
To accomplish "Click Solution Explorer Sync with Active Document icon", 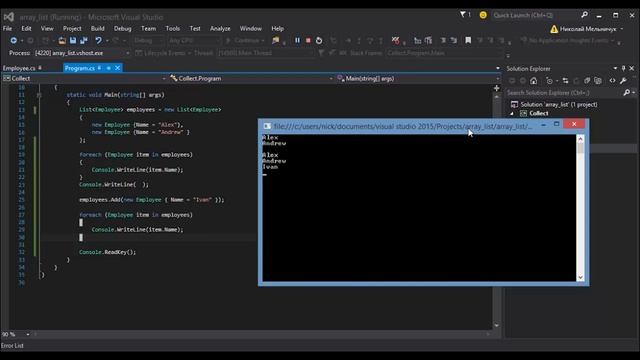I will coord(565,81).
